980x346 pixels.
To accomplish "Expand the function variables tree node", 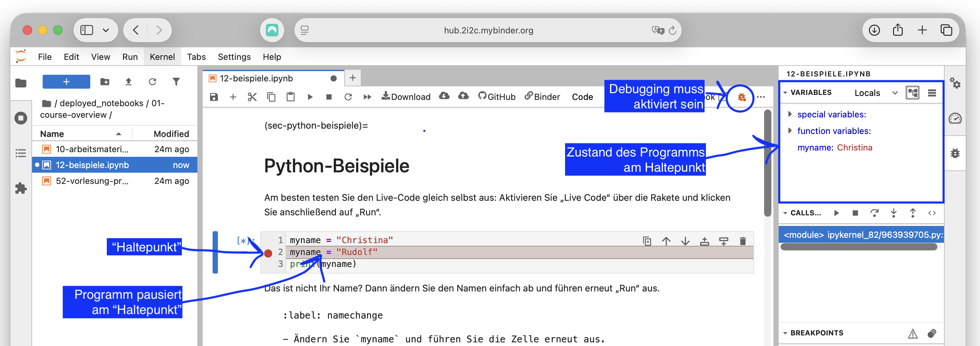I will click(790, 131).
